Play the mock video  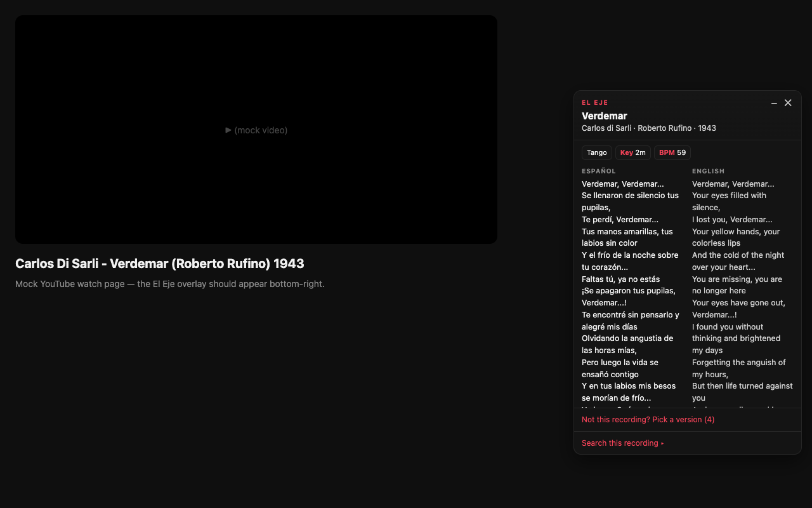256,130
